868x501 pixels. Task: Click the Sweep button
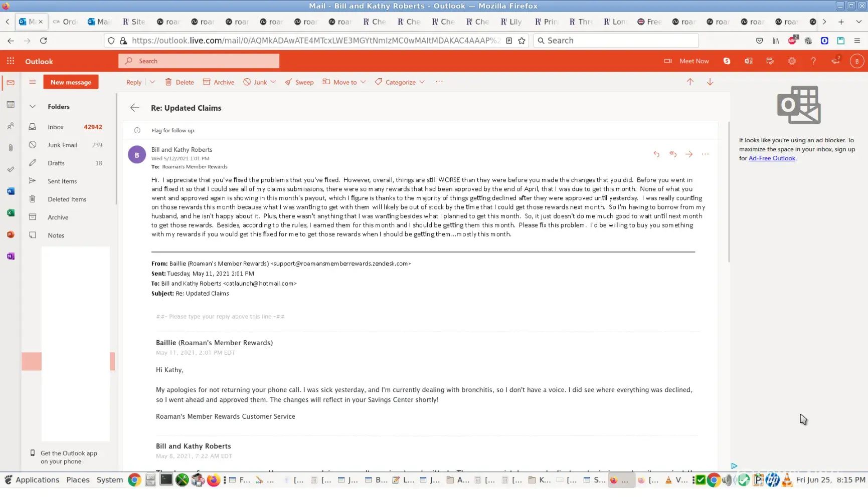point(299,82)
